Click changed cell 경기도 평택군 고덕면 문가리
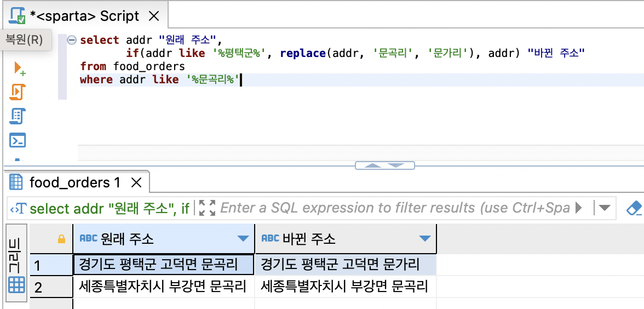This screenshot has height=309, width=644. 346,265
